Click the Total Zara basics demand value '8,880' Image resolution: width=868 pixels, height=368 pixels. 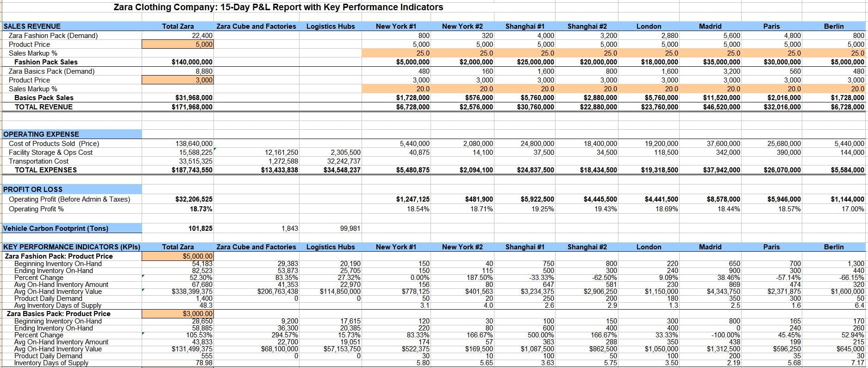coord(204,71)
